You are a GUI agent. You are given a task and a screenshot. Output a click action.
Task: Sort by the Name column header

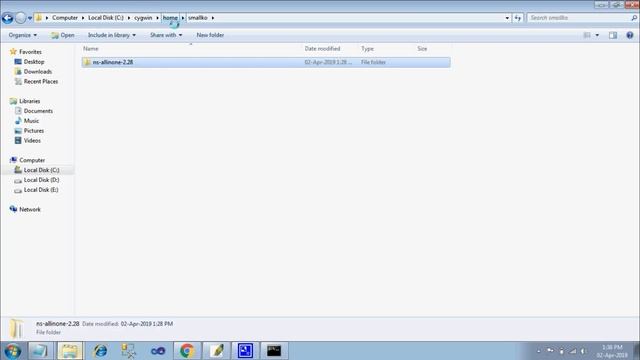[91, 49]
